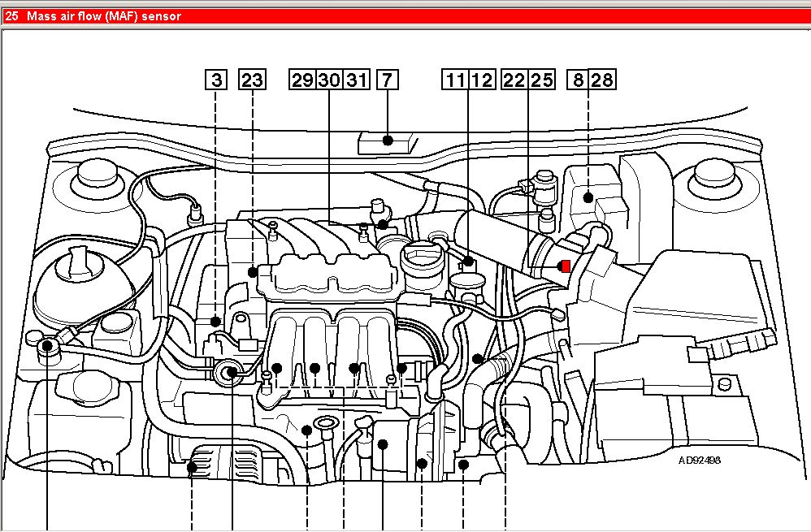Image resolution: width=811 pixels, height=532 pixels.
Task: Click callout number 29
Action: pos(303,80)
